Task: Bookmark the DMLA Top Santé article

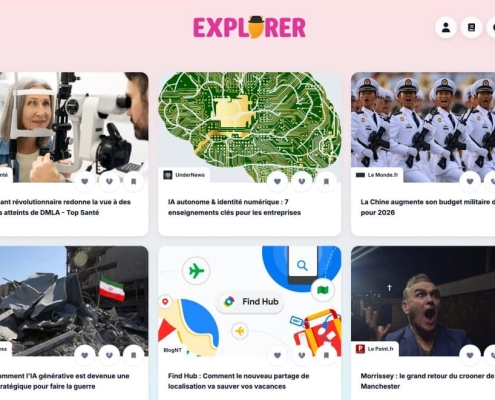Action: [133, 181]
